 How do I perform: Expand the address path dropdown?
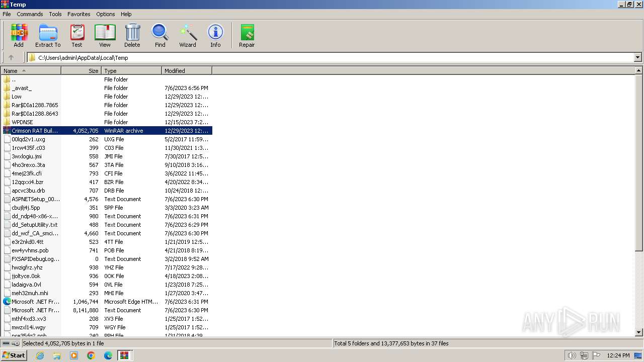pos(637,57)
